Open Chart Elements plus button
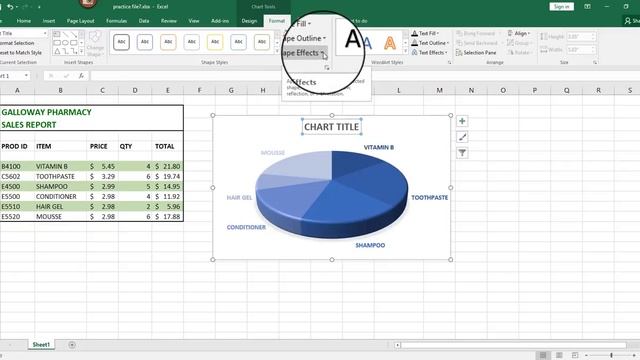 [462, 121]
